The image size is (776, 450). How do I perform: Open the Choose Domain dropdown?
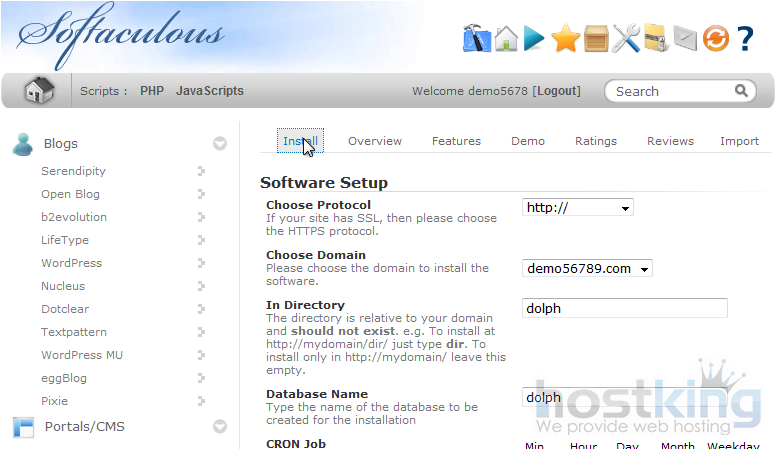click(x=587, y=268)
